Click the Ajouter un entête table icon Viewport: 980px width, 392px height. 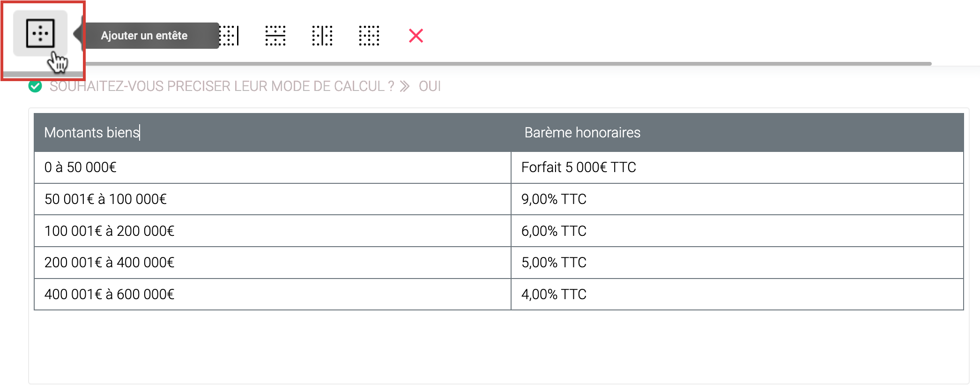click(40, 33)
